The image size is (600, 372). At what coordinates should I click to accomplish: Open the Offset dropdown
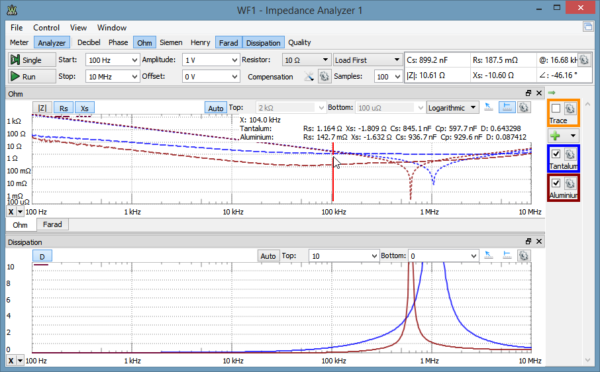pos(234,77)
